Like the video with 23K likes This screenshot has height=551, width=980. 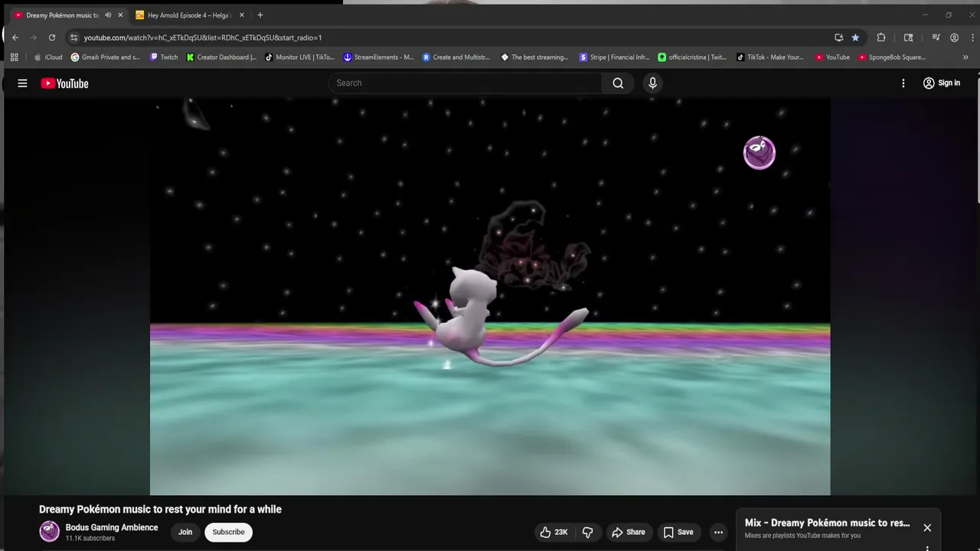(x=554, y=532)
